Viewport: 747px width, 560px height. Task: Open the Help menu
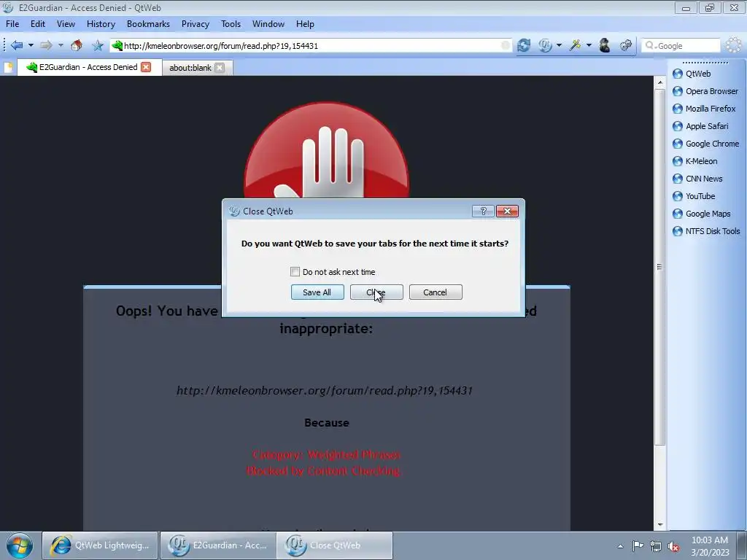point(305,24)
